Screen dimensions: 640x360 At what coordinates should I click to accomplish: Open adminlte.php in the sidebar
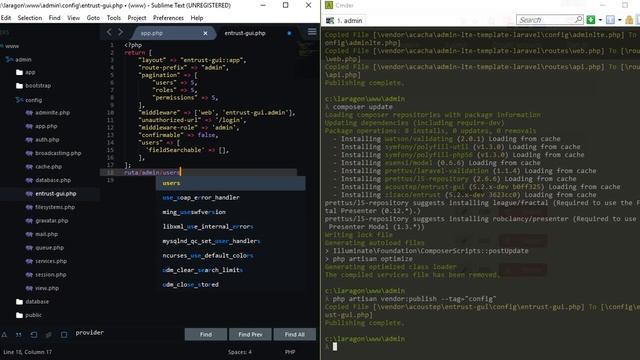tap(48, 113)
